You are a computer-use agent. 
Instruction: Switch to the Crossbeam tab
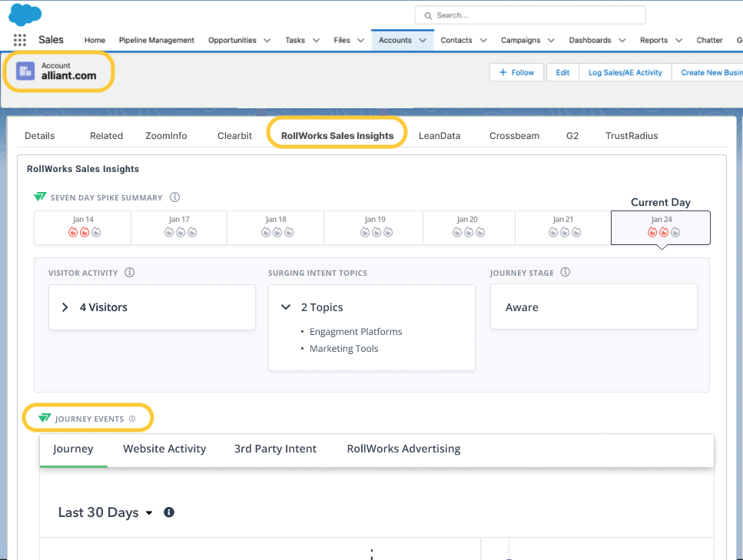pyautogui.click(x=514, y=136)
